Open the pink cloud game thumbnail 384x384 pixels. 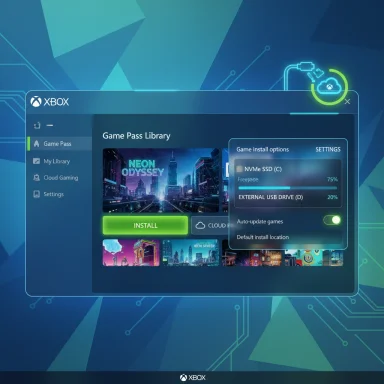click(131, 252)
